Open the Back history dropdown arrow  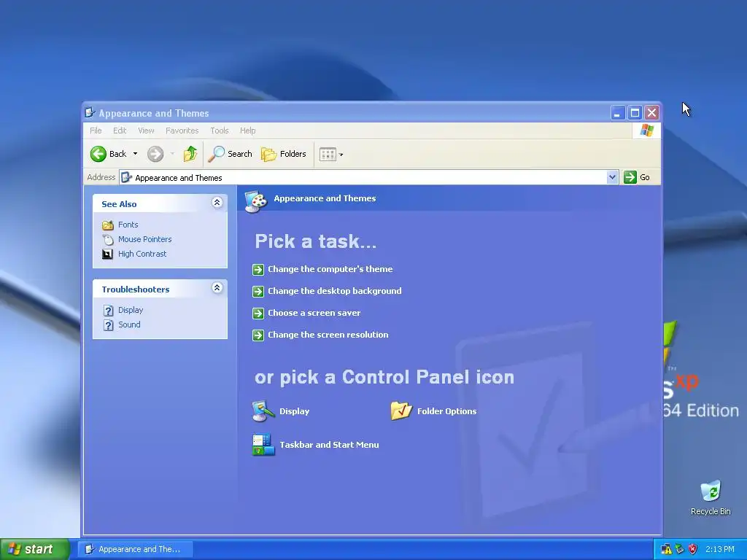(135, 154)
